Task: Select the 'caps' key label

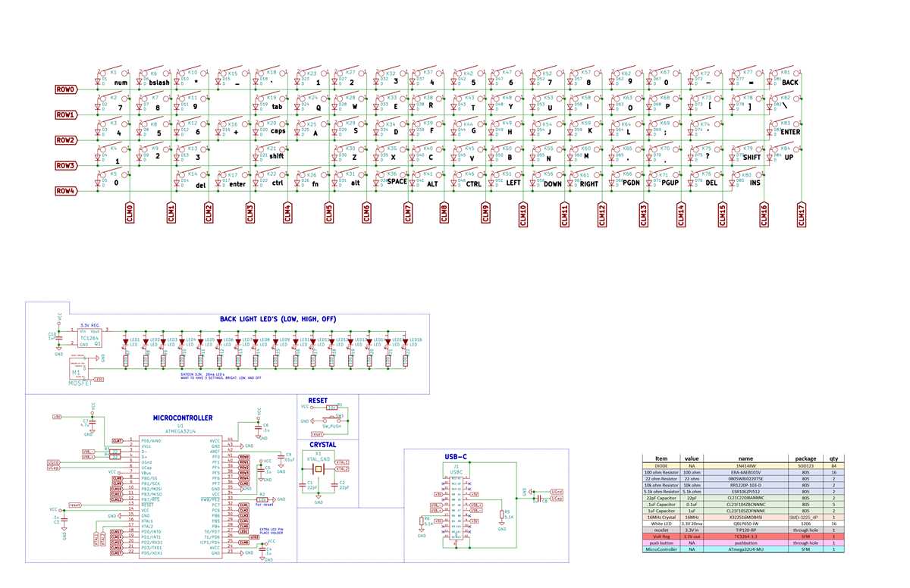Action: [278, 132]
